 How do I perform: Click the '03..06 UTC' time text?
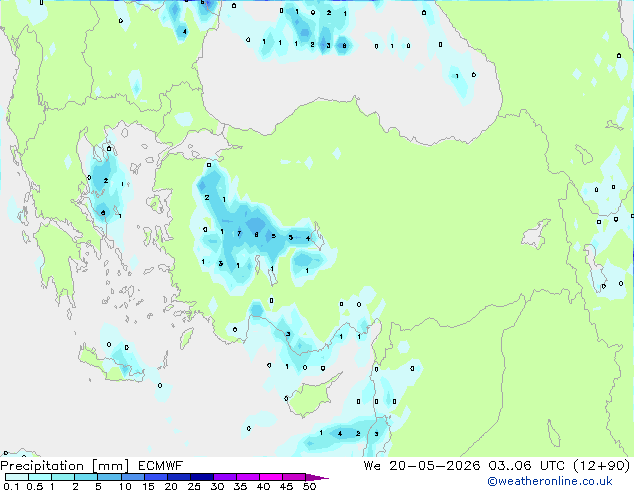526,466
